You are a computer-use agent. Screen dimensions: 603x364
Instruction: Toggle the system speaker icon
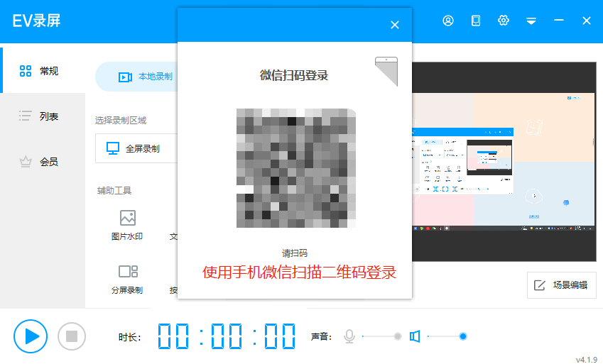(415, 337)
